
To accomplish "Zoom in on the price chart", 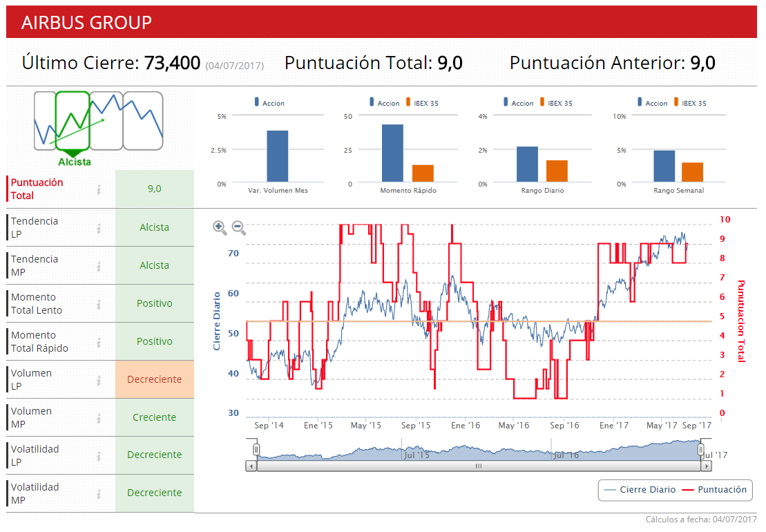I will click(220, 227).
